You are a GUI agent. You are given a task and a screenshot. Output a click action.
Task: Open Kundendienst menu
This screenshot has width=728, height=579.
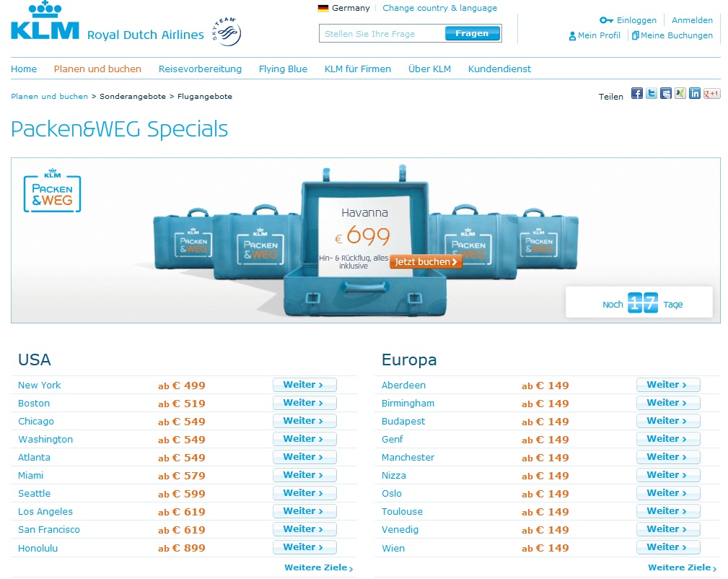point(499,69)
